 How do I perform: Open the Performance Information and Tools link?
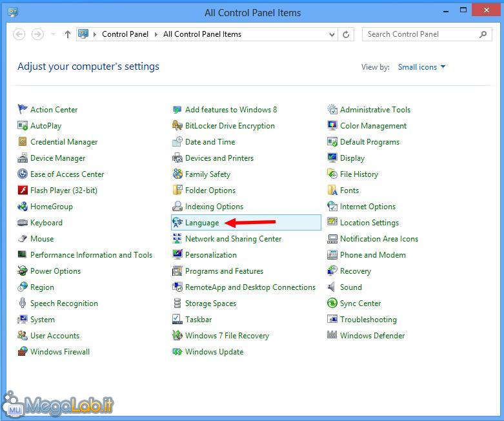(91, 254)
